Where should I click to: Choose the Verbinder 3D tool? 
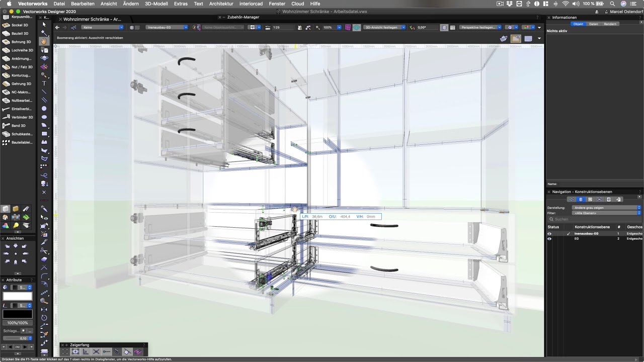(x=18, y=117)
